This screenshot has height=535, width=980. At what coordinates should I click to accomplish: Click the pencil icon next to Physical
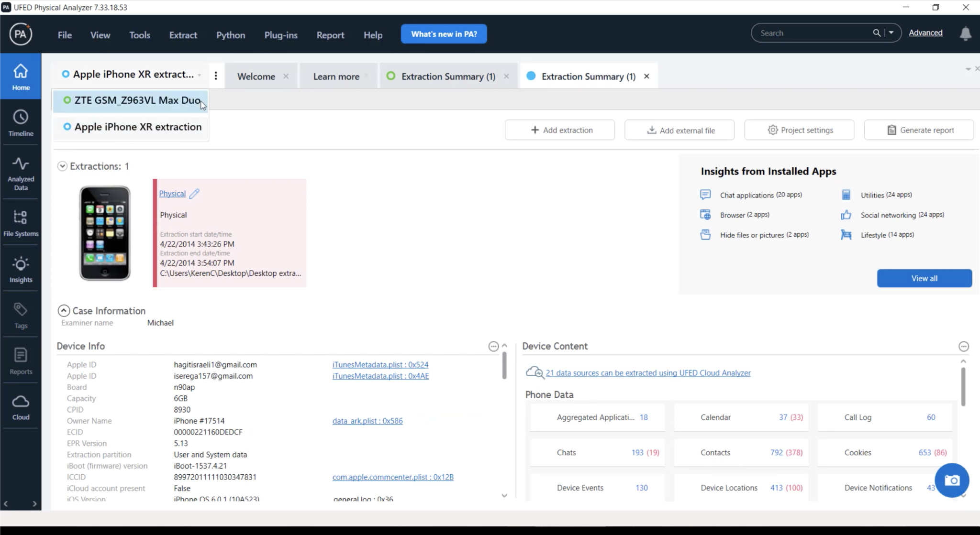point(194,194)
